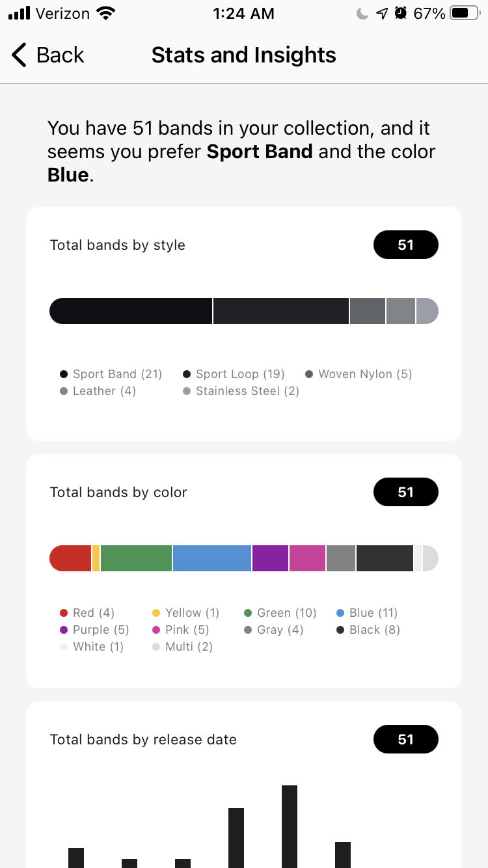The width and height of the screenshot is (488, 868).
Task: Tap the Back chevron arrow
Action: click(x=20, y=55)
